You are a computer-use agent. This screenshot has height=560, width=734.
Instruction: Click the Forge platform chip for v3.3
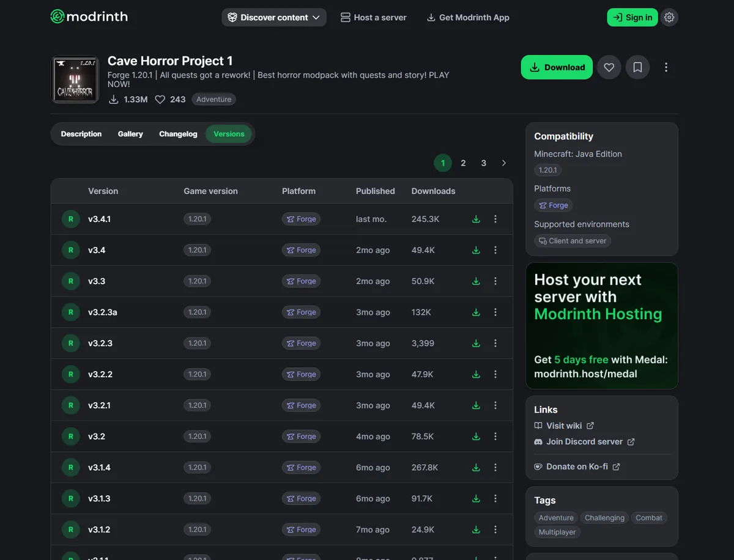301,281
